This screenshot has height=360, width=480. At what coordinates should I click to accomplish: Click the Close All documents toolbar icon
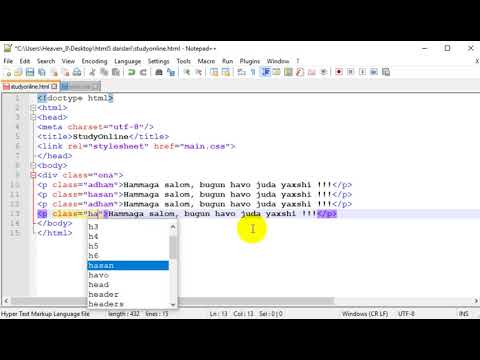coord(65,72)
